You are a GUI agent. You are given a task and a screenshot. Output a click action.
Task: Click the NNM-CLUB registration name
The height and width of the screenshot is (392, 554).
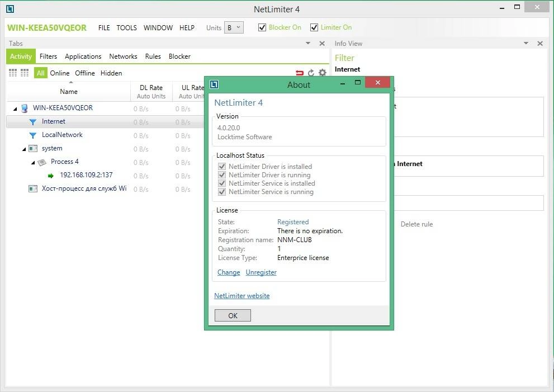tap(294, 240)
